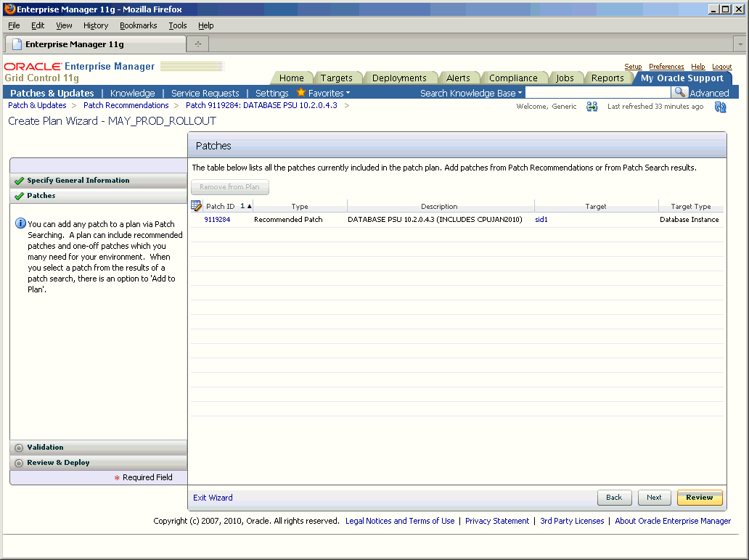Click the Back button
This screenshot has height=560, width=749.
click(614, 498)
